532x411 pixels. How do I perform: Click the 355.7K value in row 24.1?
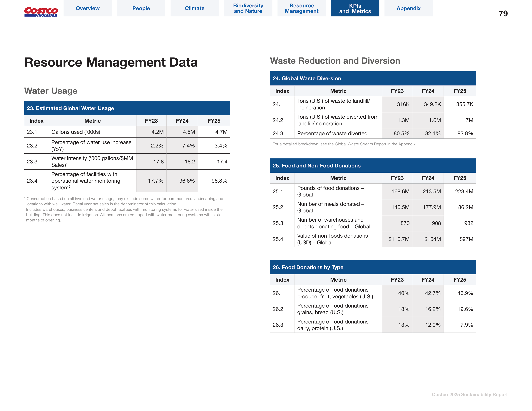(464, 104)
